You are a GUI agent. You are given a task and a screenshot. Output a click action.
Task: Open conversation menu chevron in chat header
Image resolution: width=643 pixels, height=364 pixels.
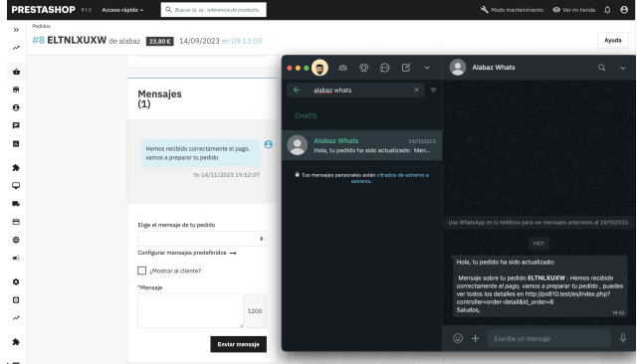click(x=622, y=68)
